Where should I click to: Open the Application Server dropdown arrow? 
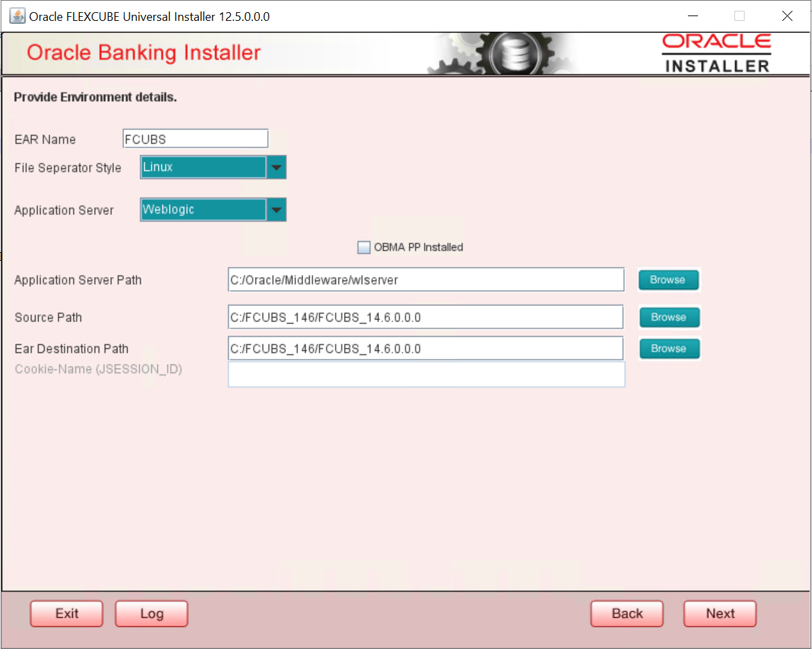click(x=277, y=210)
